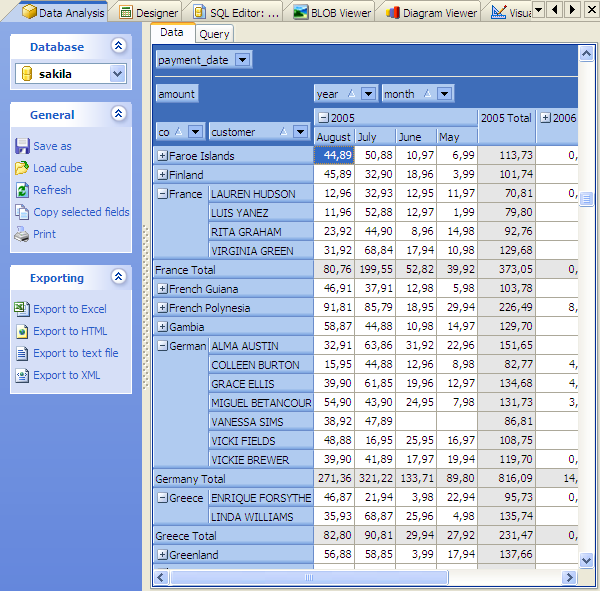This screenshot has width=600, height=591.
Task: Click the Print printer icon
Action: click(x=22, y=234)
